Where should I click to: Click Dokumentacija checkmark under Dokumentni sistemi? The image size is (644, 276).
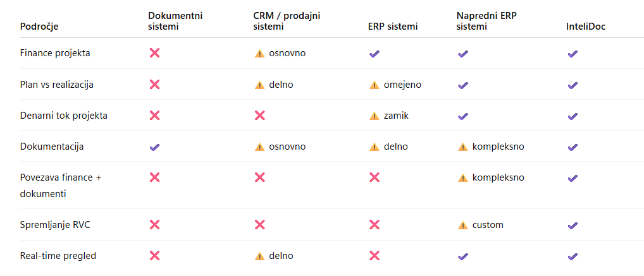(x=154, y=147)
